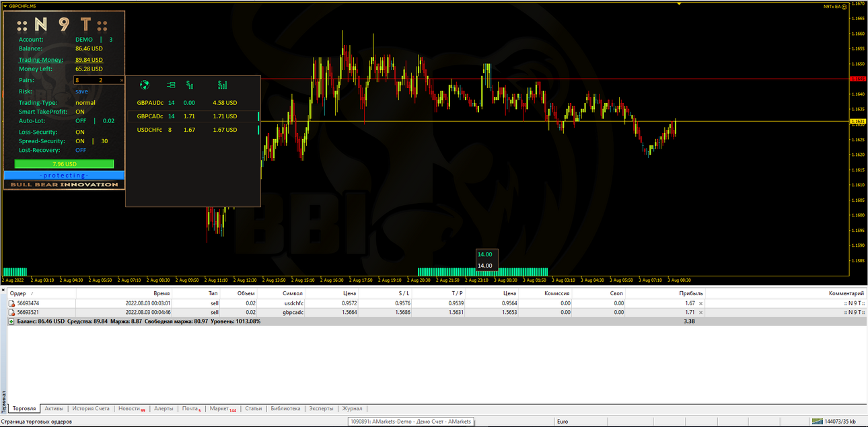Click the N9Tx EA smiley icon
The width and height of the screenshot is (868, 427).
point(844,6)
